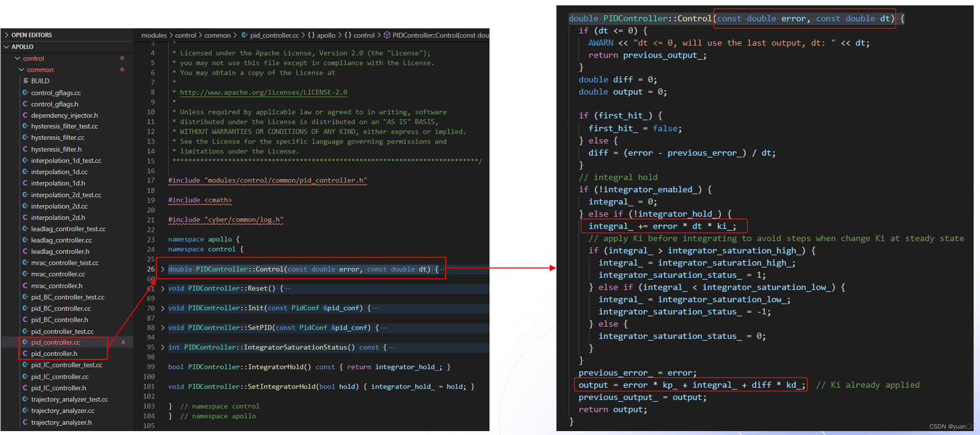Click C header icon of pid_controller.h
The image size is (980, 435).
pyautogui.click(x=25, y=353)
